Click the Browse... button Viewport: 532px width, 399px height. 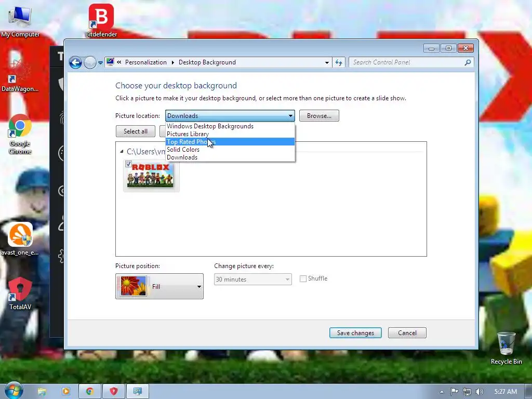(x=319, y=116)
